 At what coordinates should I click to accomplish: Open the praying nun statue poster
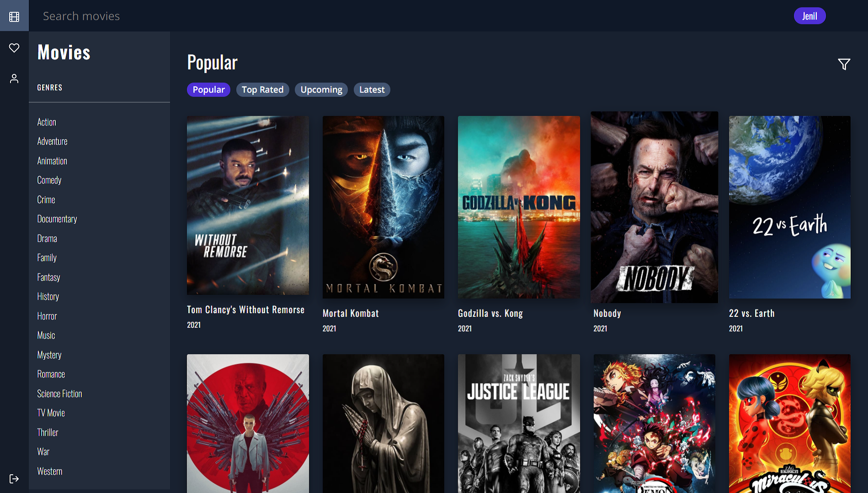pos(383,424)
